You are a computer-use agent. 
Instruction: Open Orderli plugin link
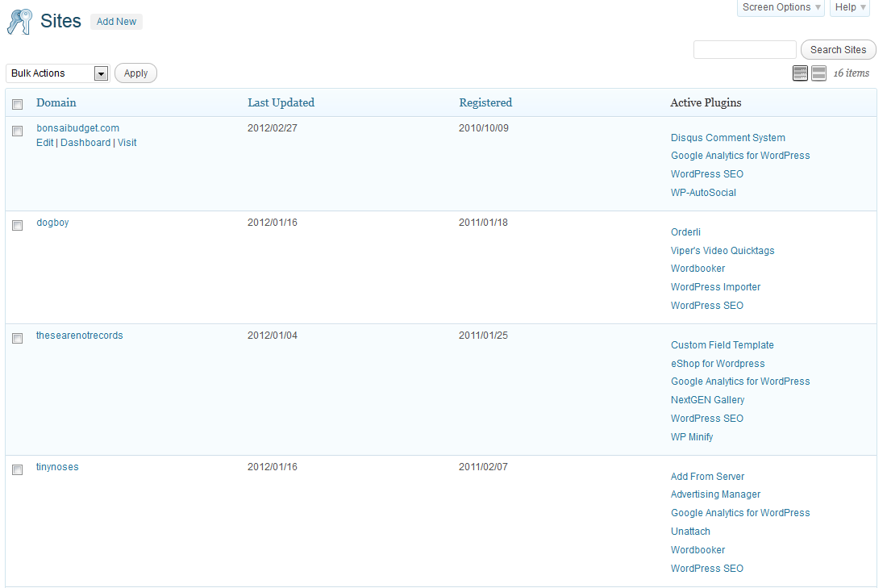(685, 232)
